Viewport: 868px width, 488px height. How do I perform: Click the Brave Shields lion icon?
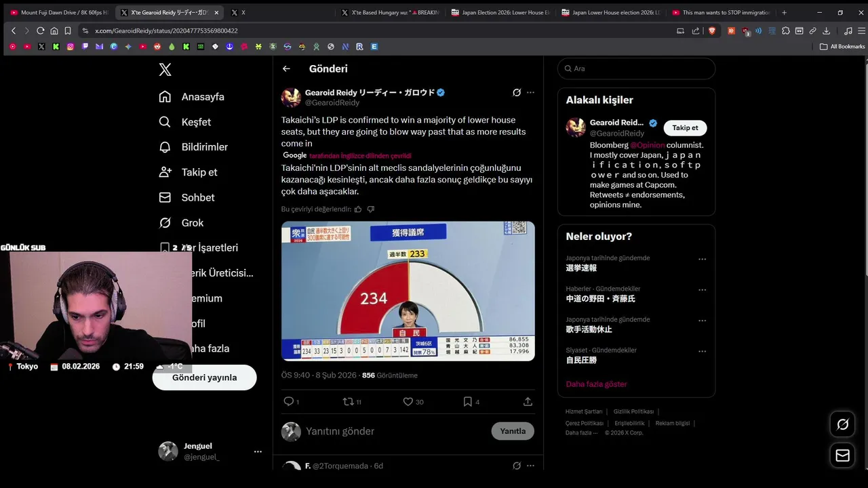[x=711, y=30]
